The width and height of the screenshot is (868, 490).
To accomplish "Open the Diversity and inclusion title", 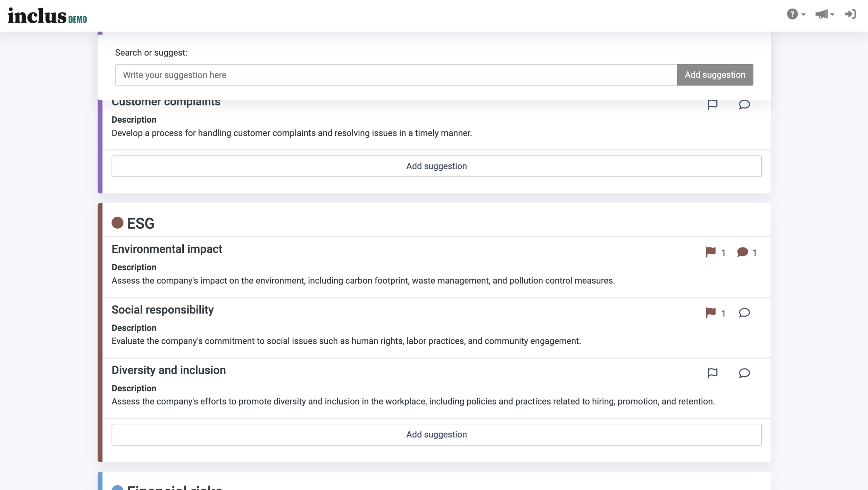I will pos(168,370).
